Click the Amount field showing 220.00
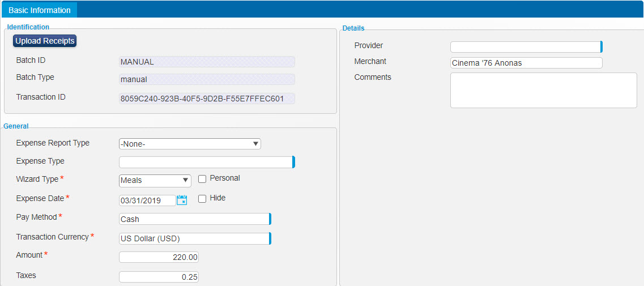The image size is (644, 286). coord(159,258)
